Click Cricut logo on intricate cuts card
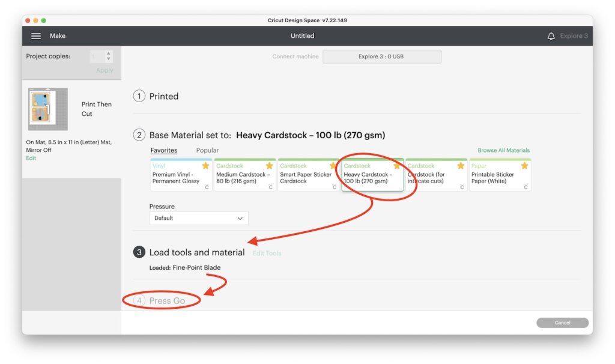615x364 pixels. pos(462,187)
